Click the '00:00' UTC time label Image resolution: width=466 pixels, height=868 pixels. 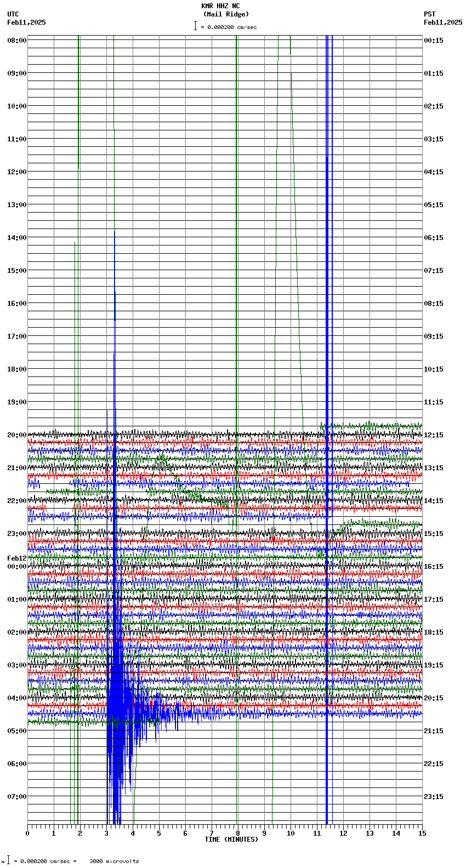[x=17, y=567]
